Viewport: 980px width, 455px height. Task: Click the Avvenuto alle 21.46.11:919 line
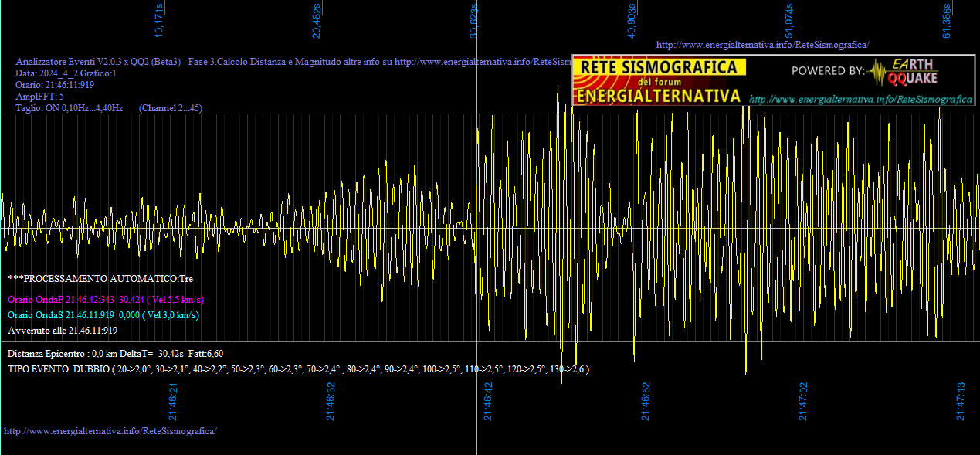tap(63, 330)
